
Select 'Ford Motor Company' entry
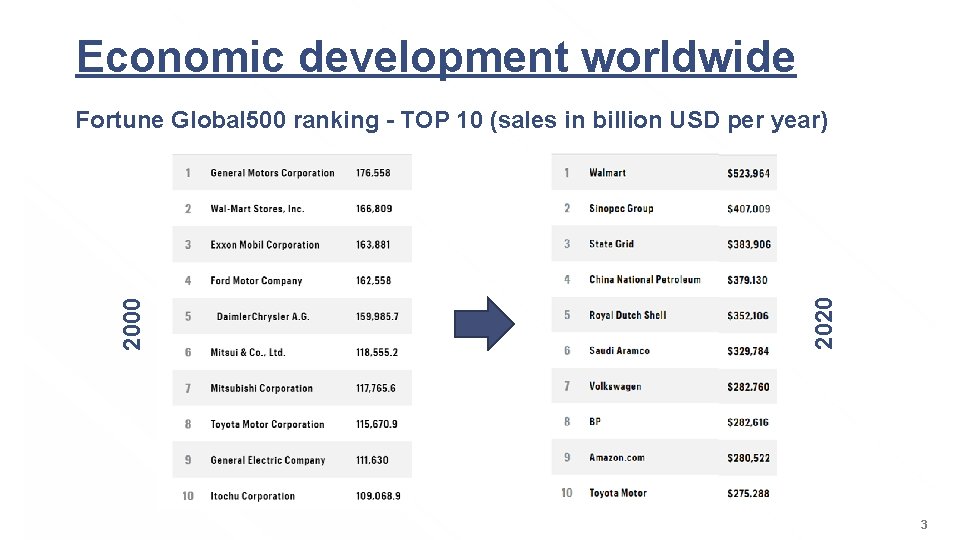(x=257, y=280)
